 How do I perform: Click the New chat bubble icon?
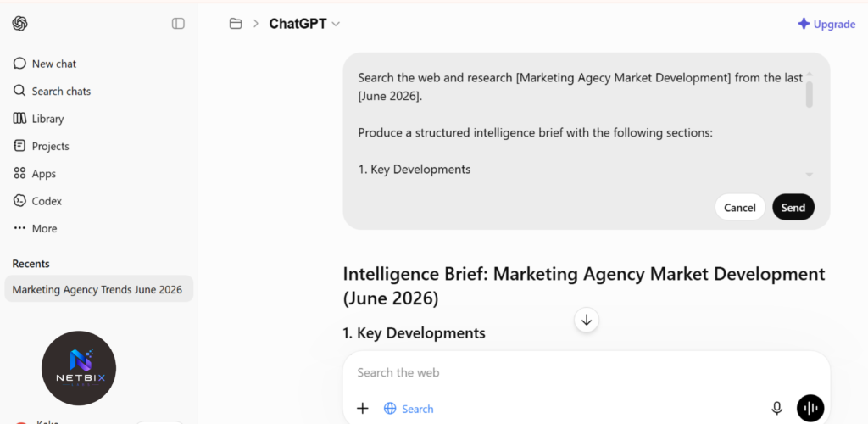[20, 64]
